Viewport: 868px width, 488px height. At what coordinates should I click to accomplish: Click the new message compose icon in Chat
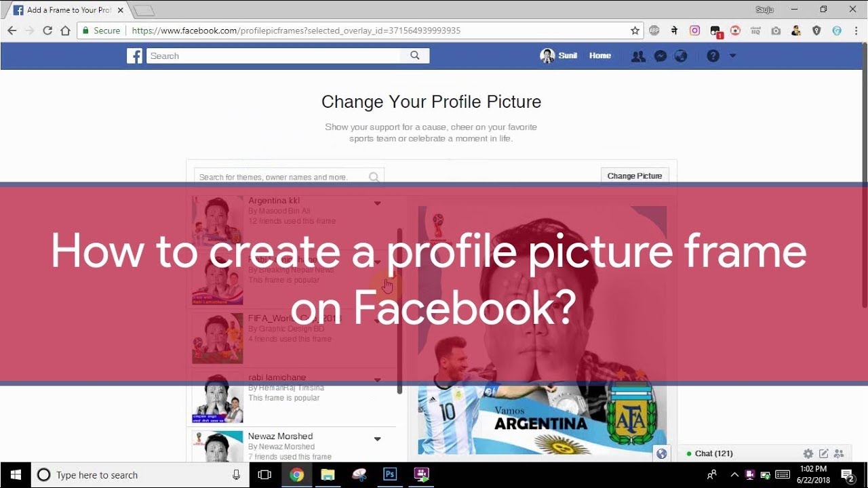pos(824,453)
